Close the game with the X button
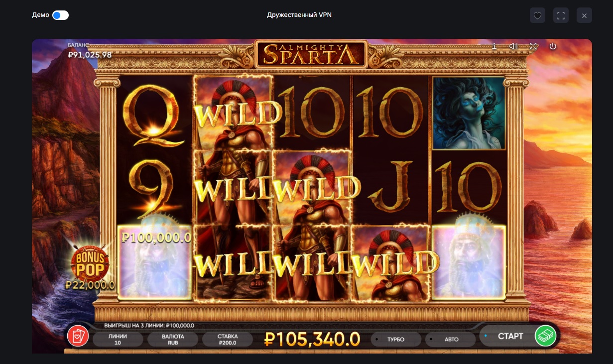613x364 pixels. point(584,15)
